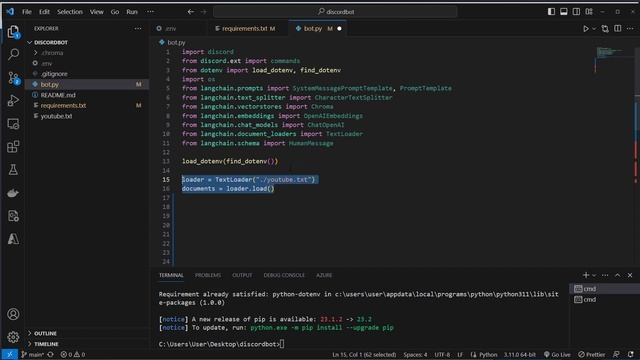Screen dimensions: 640x360
Task: Open the Selection menu
Action: (70, 12)
